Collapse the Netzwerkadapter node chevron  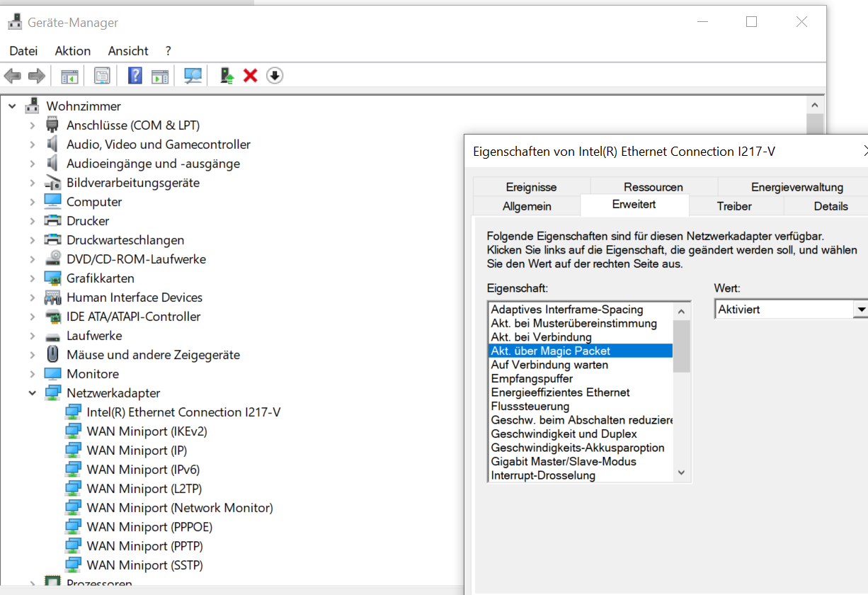[32, 392]
